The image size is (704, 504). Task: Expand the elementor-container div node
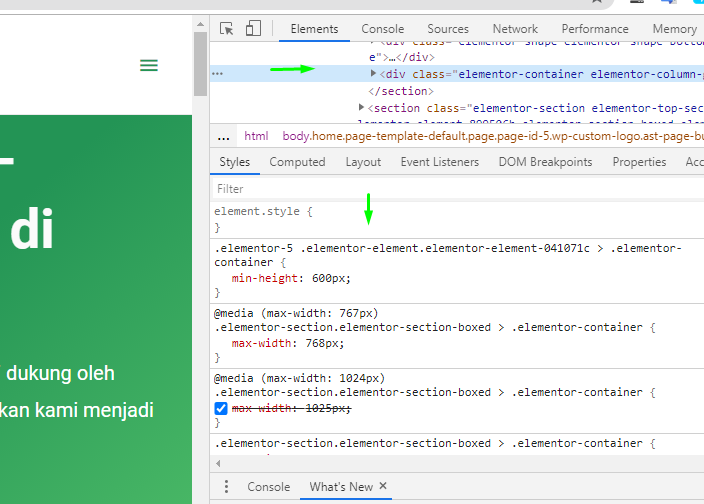pyautogui.click(x=374, y=74)
